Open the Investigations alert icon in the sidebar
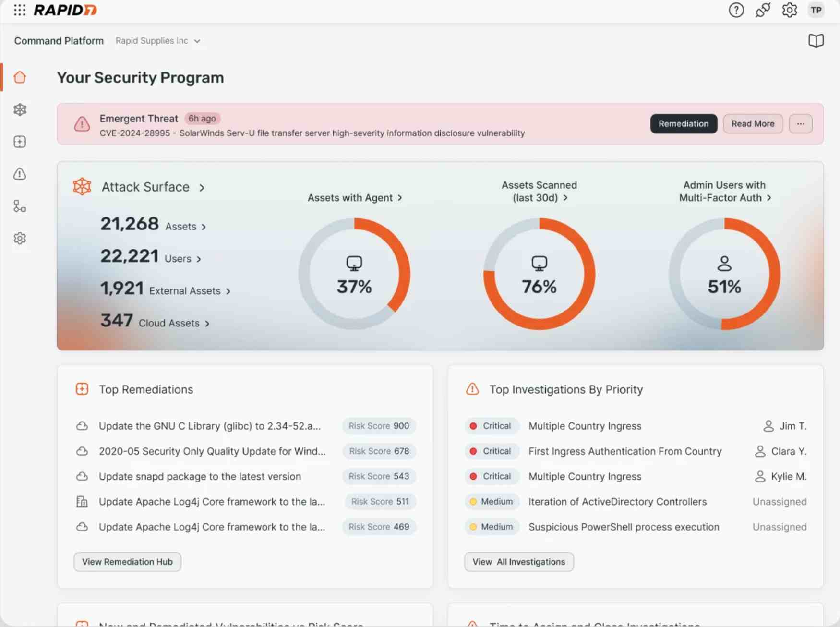The width and height of the screenshot is (840, 627). (20, 174)
